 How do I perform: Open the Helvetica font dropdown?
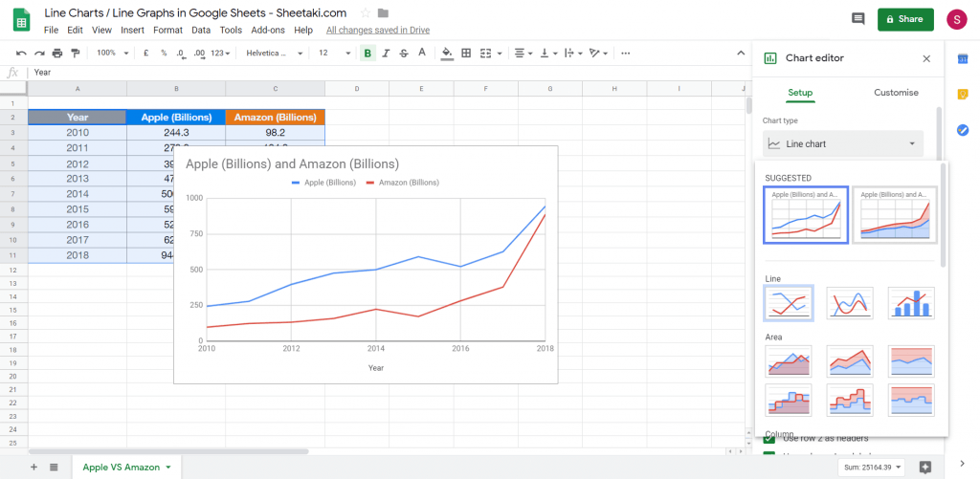pos(275,54)
